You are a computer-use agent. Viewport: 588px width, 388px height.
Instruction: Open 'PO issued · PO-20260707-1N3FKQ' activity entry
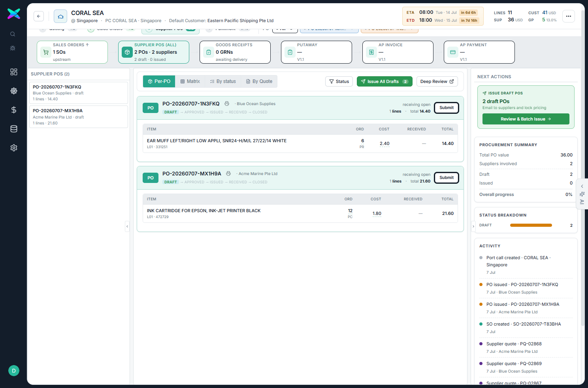click(x=526, y=288)
